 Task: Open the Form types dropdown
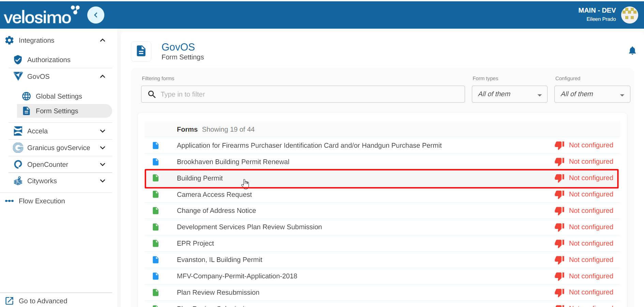[510, 94]
